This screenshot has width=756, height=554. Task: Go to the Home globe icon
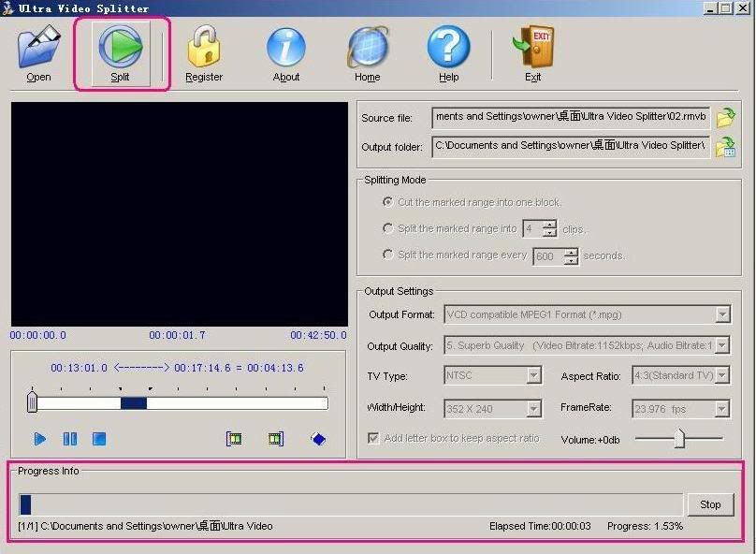point(368,53)
